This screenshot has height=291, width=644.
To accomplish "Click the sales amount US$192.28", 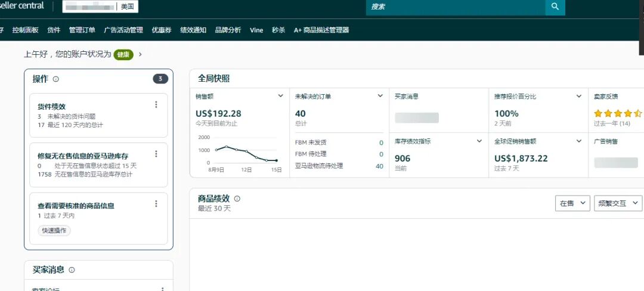I will (x=218, y=114).
